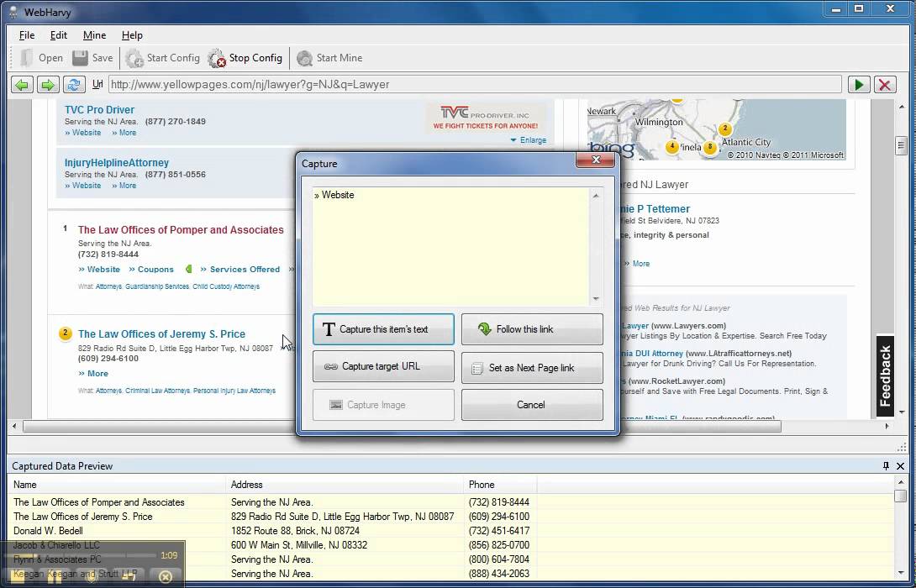Click the Guardianship Services category link
This screenshot has width=916, height=588.
(157, 286)
